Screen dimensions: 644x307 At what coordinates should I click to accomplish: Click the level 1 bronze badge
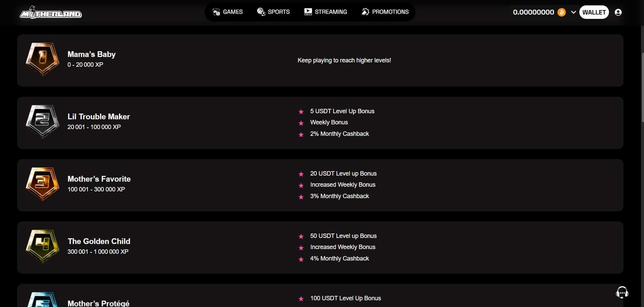pos(42,59)
